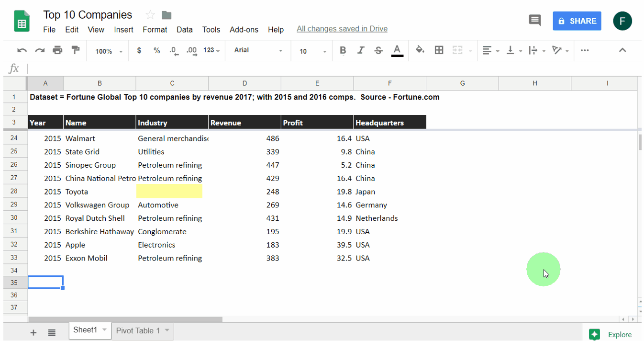Increase decimal places
This screenshot has width=644, height=341.
click(x=192, y=50)
